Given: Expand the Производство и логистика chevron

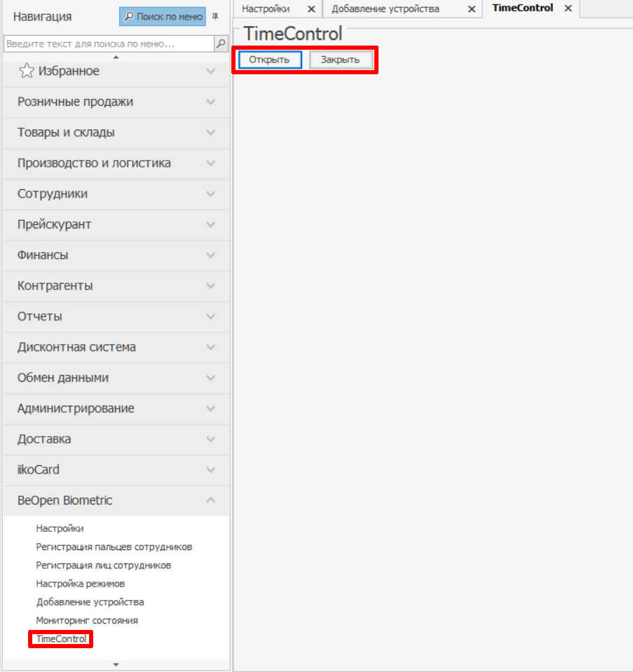Looking at the screenshot, I should (210, 163).
